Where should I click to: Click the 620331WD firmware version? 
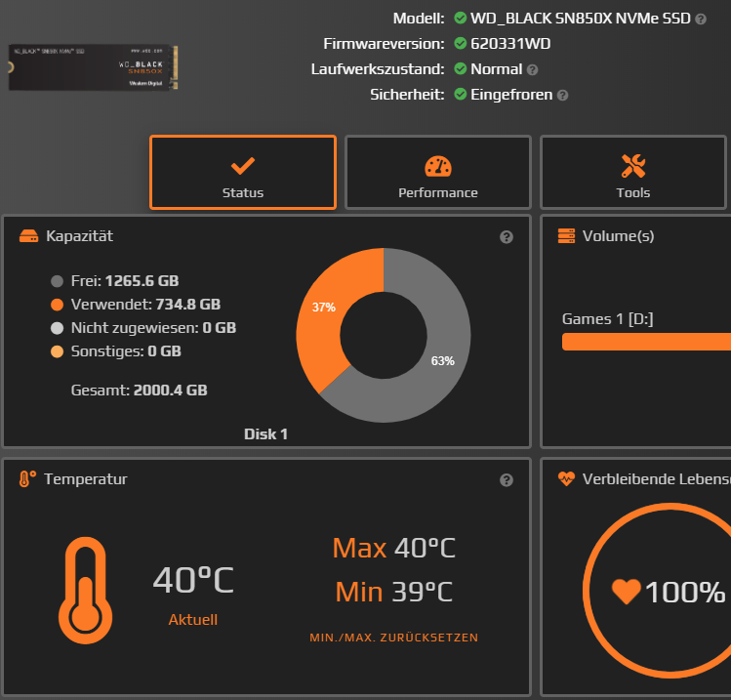pos(510,44)
